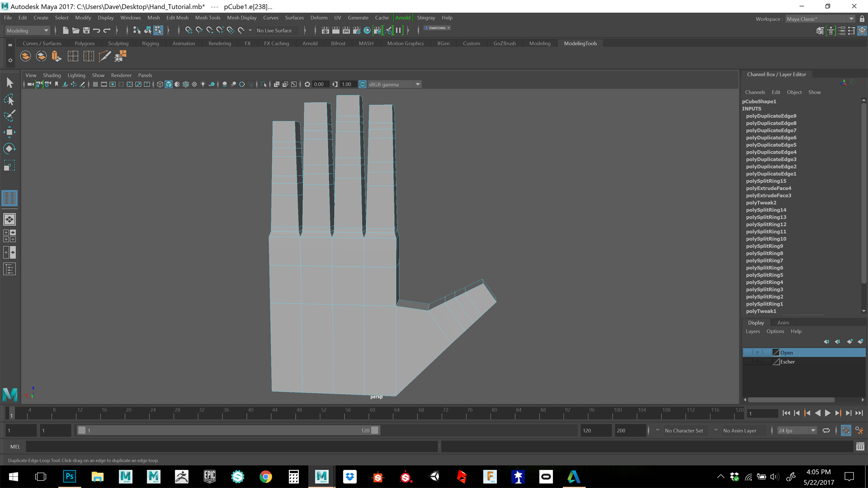Open the Modeling menu set dropdown

[x=28, y=30]
